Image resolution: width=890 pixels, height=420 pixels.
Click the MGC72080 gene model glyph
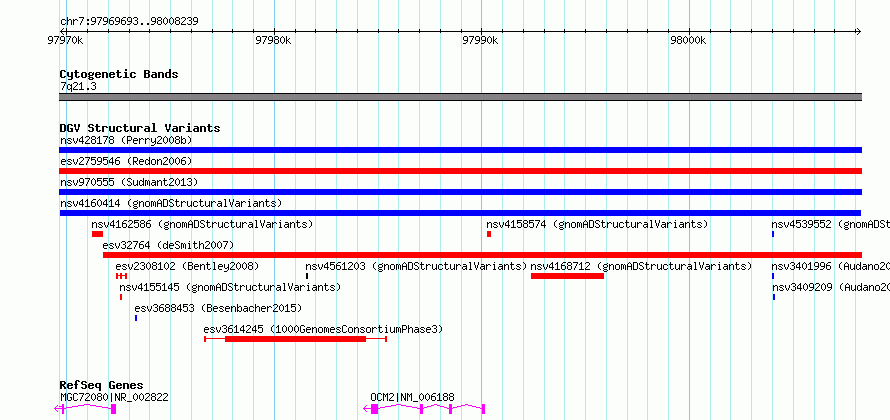pyautogui.click(x=85, y=409)
